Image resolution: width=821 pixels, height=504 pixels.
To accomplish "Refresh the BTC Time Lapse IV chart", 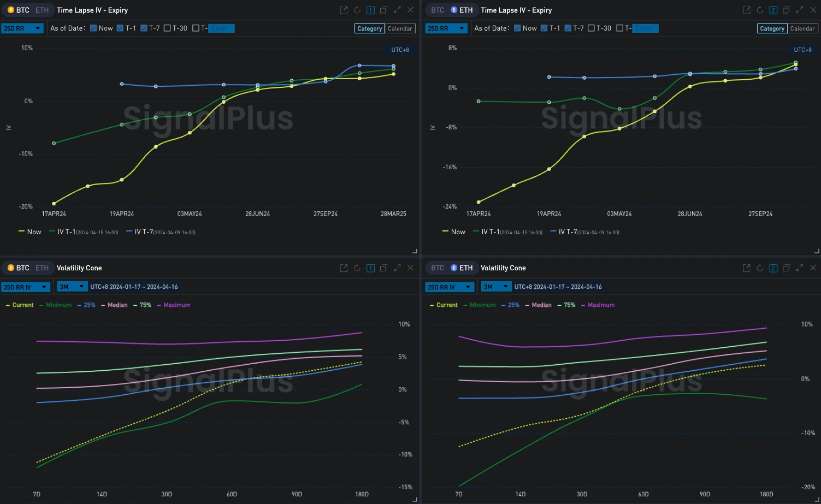I will 357,10.
